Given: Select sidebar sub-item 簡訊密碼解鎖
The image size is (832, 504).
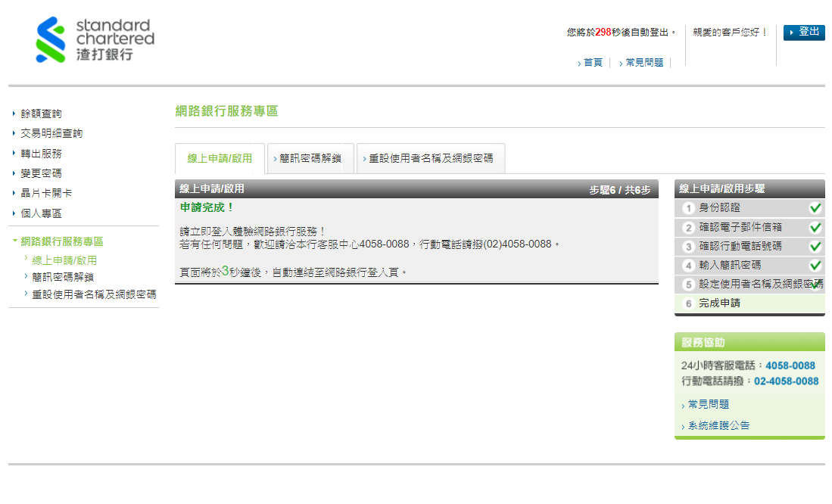Looking at the screenshot, I should point(63,277).
